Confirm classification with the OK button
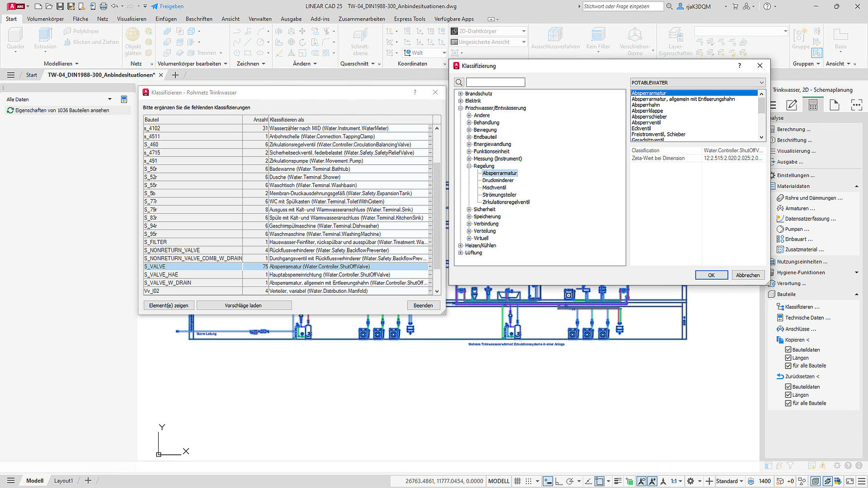868x488 pixels. [711, 275]
